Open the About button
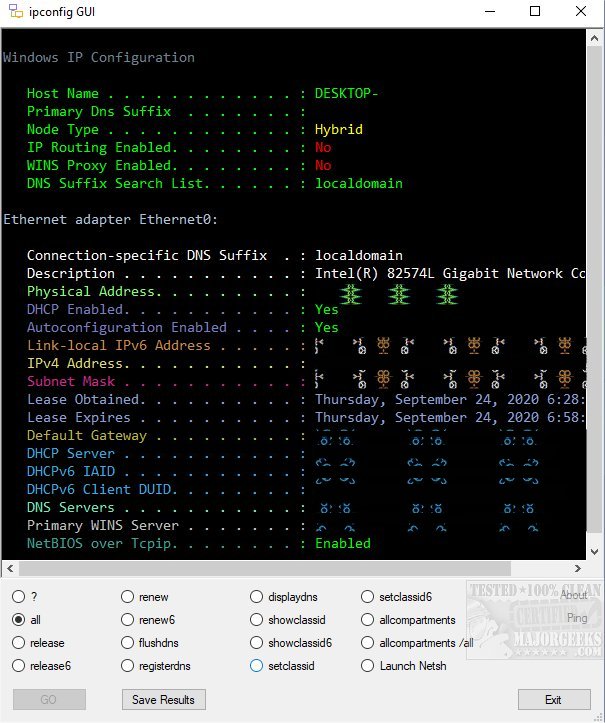 click(x=574, y=595)
